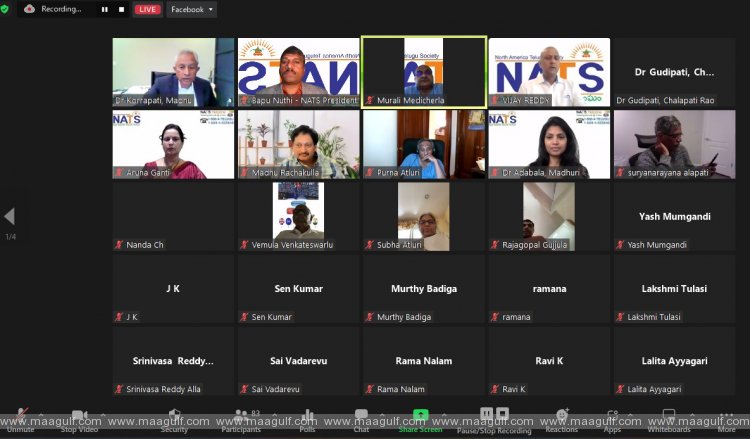Open the Polls icon
This screenshot has width=750, height=439.
308,416
